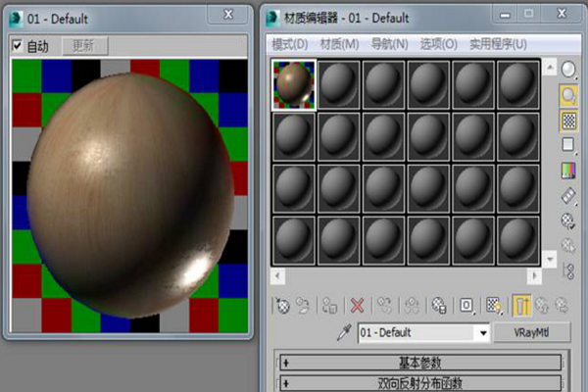
Task: Click the Put to Library icon
Action: click(439, 306)
